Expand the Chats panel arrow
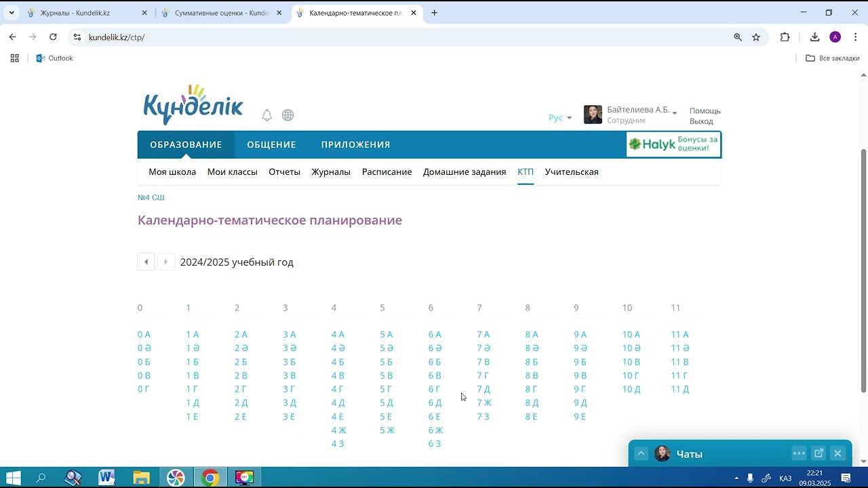 point(641,454)
